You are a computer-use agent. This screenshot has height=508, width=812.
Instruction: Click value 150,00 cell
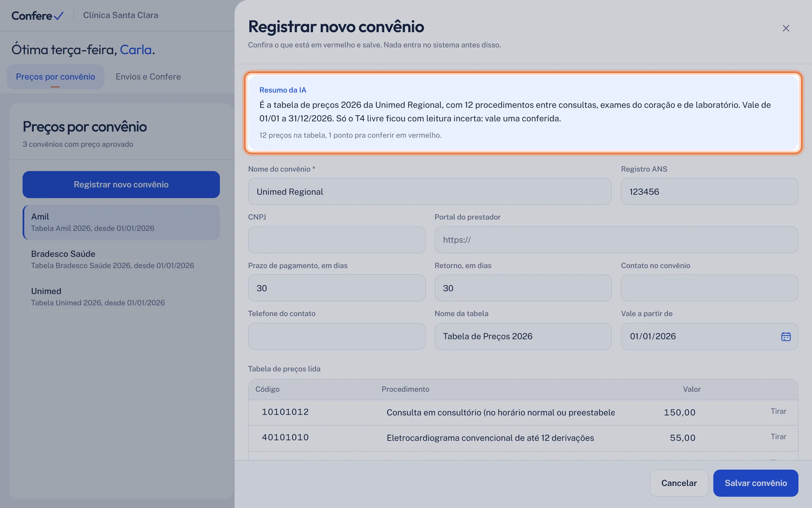(x=679, y=412)
